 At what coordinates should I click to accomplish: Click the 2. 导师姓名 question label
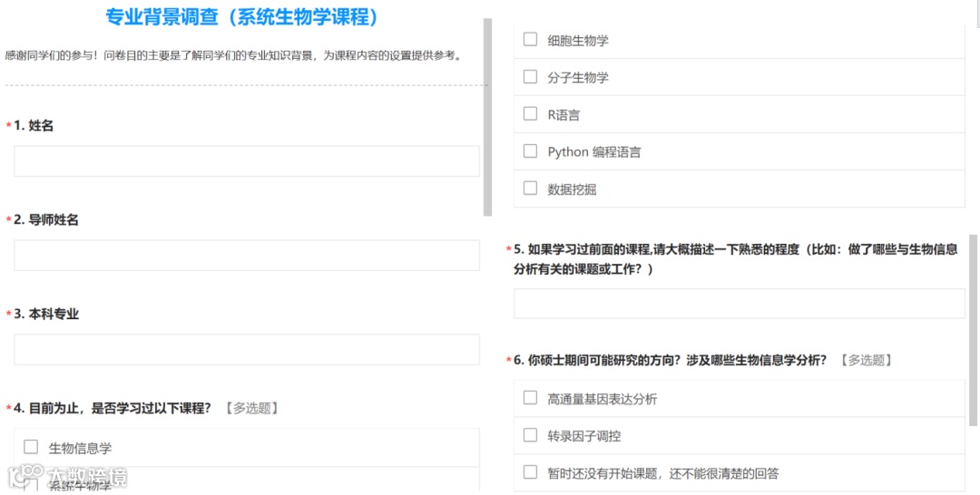click(x=46, y=220)
